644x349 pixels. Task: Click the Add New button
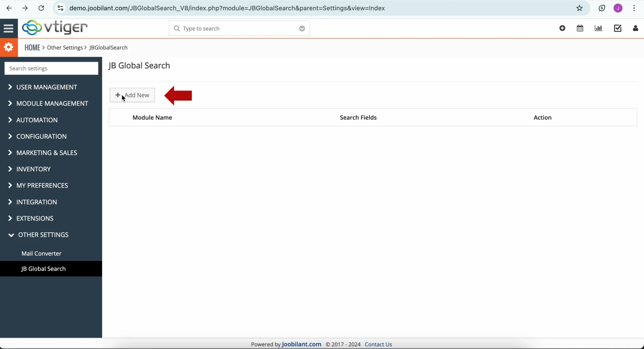pos(132,95)
